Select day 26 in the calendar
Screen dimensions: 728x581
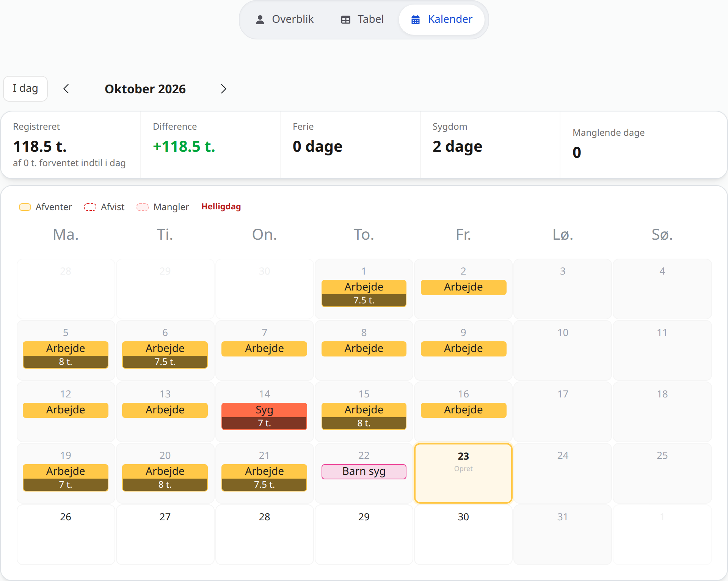(x=66, y=535)
